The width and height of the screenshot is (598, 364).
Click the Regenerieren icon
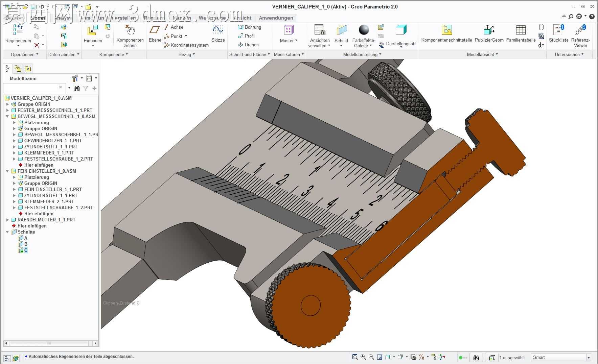pyautogui.click(x=18, y=30)
